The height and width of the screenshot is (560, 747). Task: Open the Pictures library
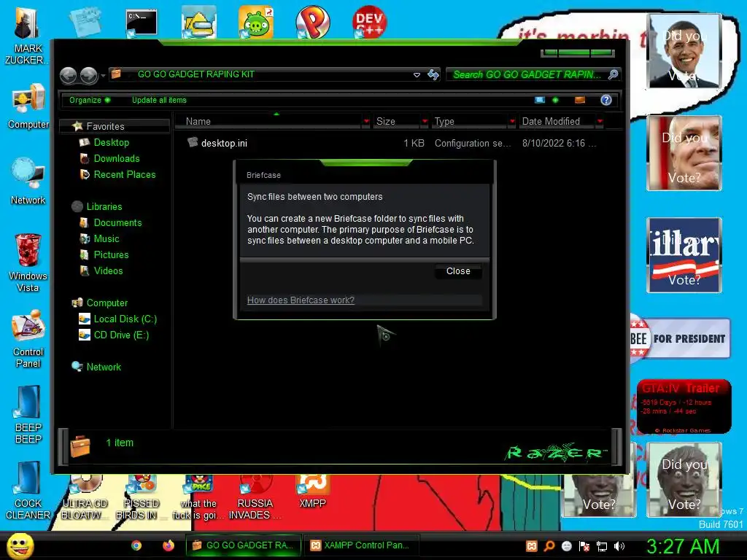pos(111,254)
